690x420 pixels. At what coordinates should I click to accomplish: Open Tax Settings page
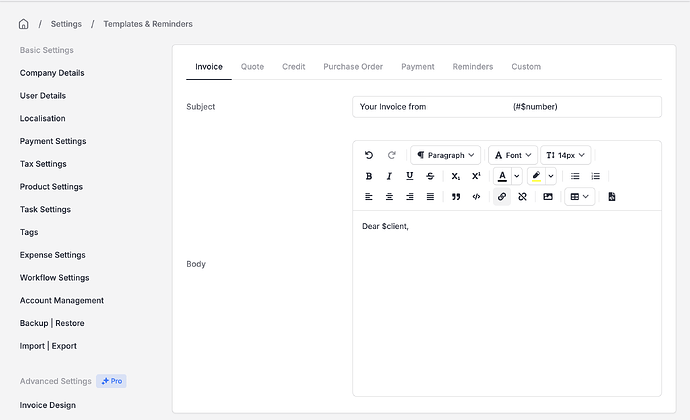[43, 164]
